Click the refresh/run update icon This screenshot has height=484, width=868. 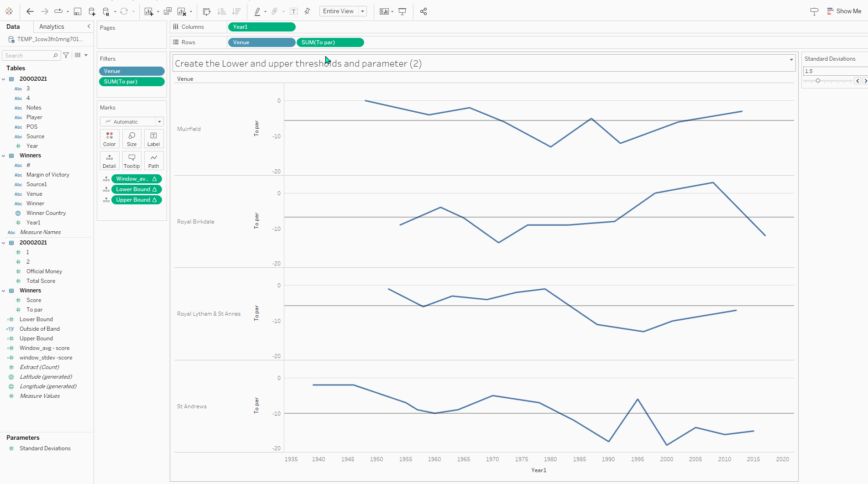pyautogui.click(x=124, y=11)
